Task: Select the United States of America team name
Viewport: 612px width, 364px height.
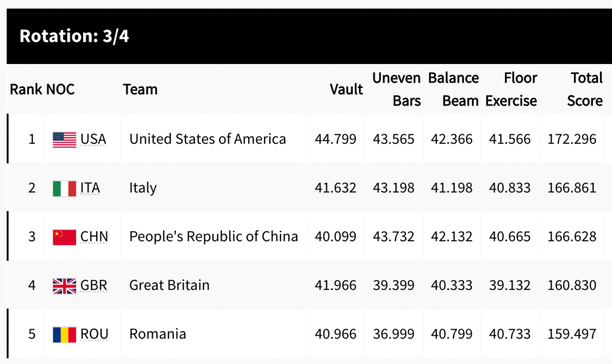Action: coord(208,139)
